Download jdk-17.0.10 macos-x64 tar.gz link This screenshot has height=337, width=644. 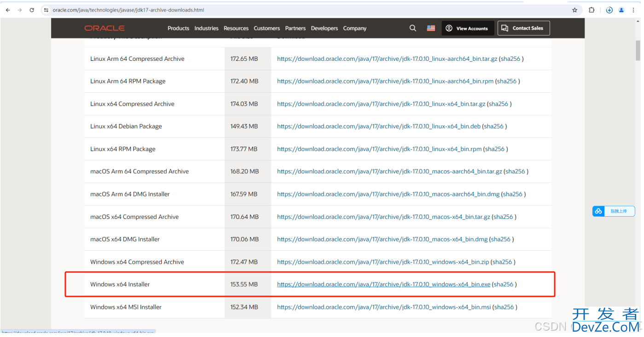tap(383, 217)
